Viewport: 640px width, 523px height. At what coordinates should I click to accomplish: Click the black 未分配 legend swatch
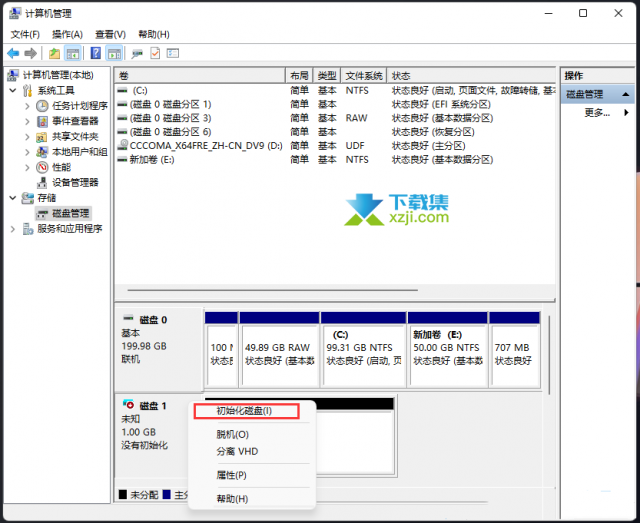(x=122, y=494)
